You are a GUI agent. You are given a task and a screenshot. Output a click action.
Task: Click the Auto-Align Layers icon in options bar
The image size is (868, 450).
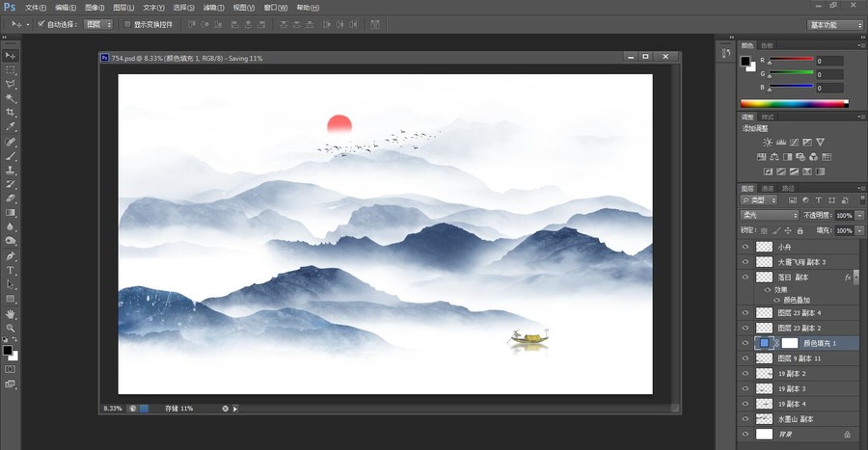coord(375,24)
